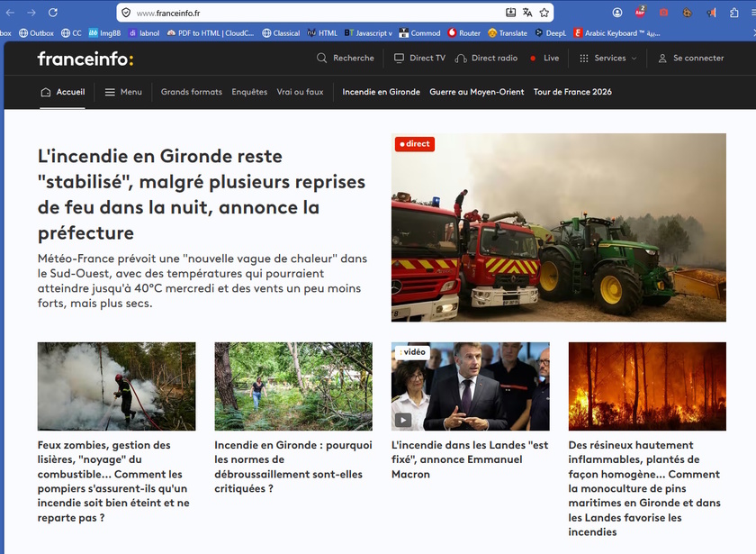Click the Live indicator link
756x554 pixels.
(544, 58)
